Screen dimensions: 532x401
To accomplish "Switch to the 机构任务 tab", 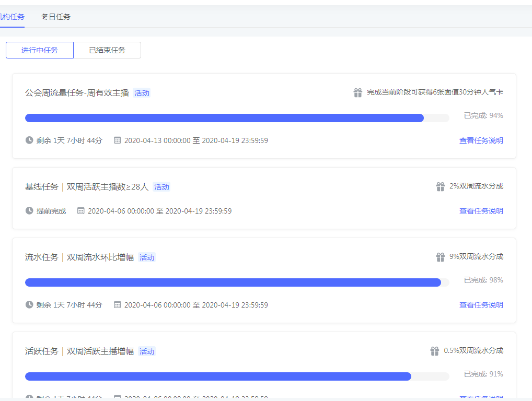I will tap(10, 17).
